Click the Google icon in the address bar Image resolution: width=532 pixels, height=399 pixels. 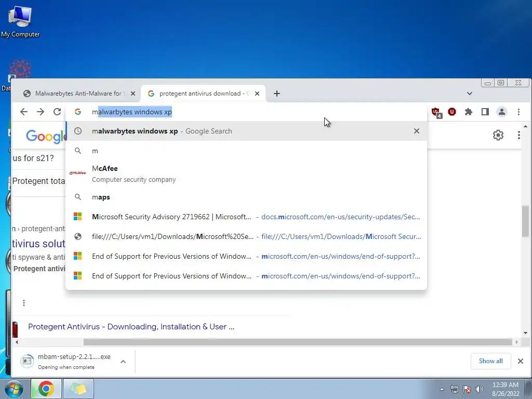78,112
